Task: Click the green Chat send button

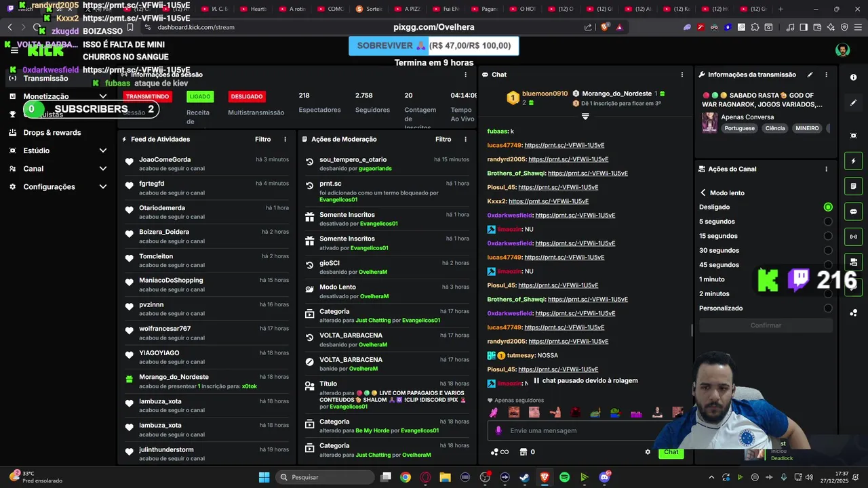Action: [x=671, y=452]
